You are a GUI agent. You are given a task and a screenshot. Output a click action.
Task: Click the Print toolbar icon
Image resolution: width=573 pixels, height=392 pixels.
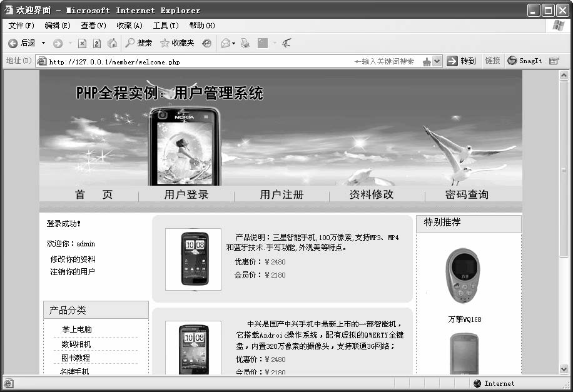(x=245, y=44)
